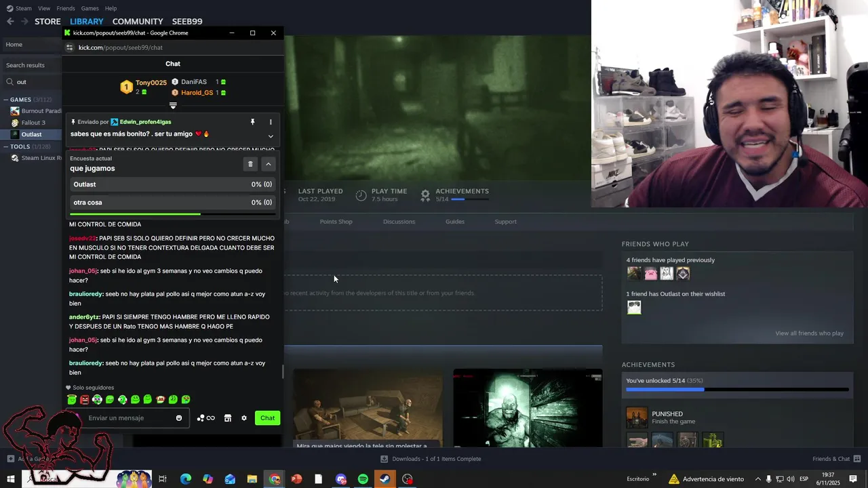Click the wishlist friend's avatar
This screenshot has width=868, height=488.
[634, 308]
